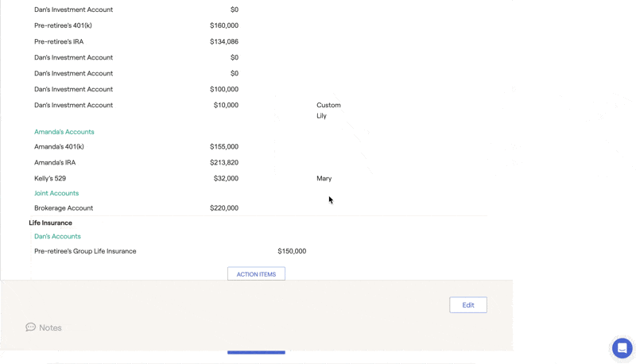Click Pre-retiree's IRA account entry
Screen dimensions: 636x364
point(59,41)
